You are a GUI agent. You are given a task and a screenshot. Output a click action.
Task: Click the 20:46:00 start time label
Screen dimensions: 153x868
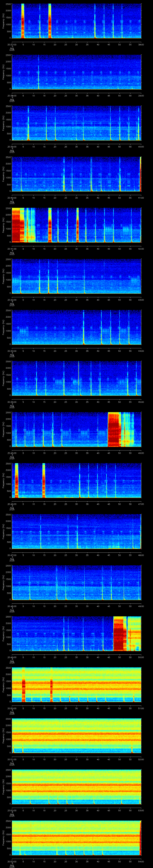[12, 504]
